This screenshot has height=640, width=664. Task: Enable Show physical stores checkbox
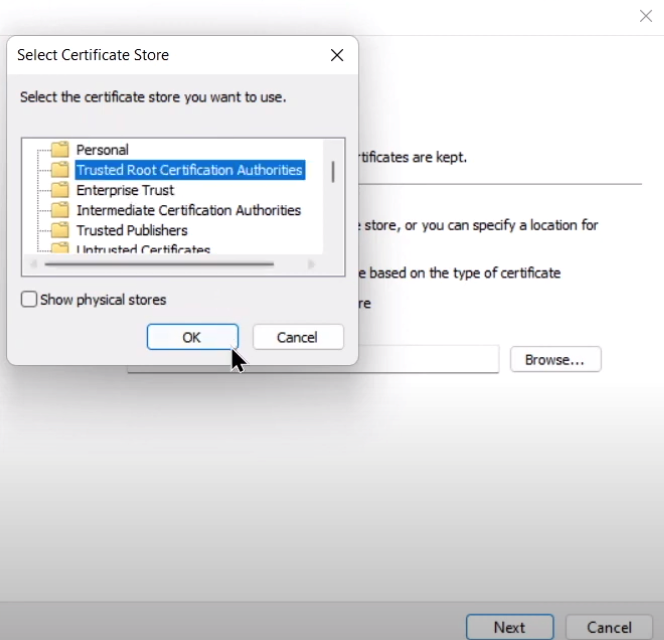pyautogui.click(x=29, y=299)
